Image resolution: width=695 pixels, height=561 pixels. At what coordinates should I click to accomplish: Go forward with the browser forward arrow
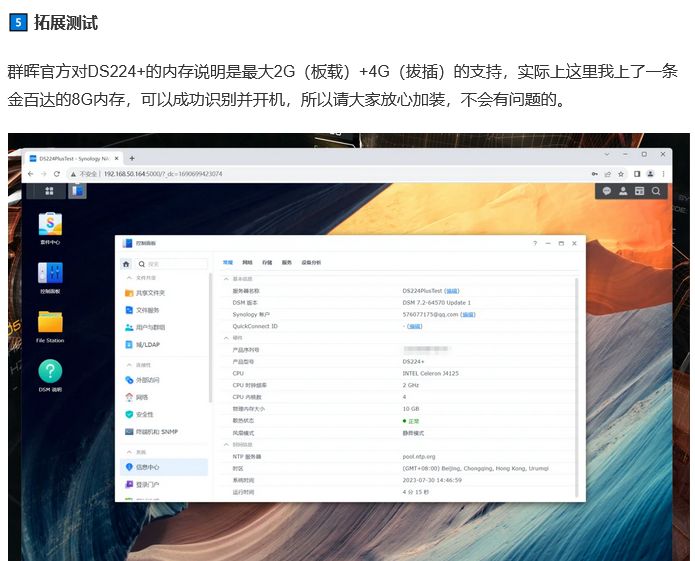[x=43, y=174]
